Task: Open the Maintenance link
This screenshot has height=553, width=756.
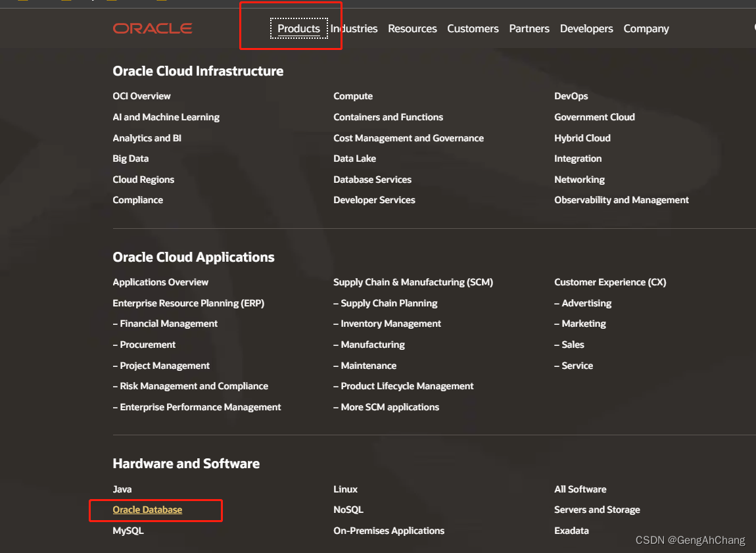Action: tap(365, 366)
